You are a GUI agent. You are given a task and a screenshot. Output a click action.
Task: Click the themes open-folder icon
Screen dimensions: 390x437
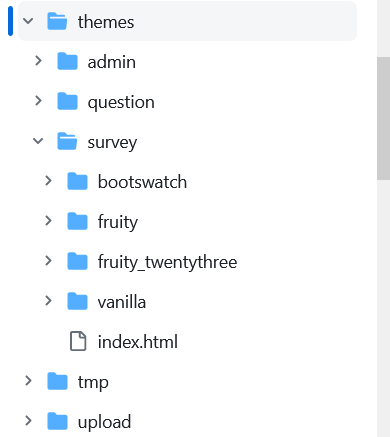pos(57,21)
